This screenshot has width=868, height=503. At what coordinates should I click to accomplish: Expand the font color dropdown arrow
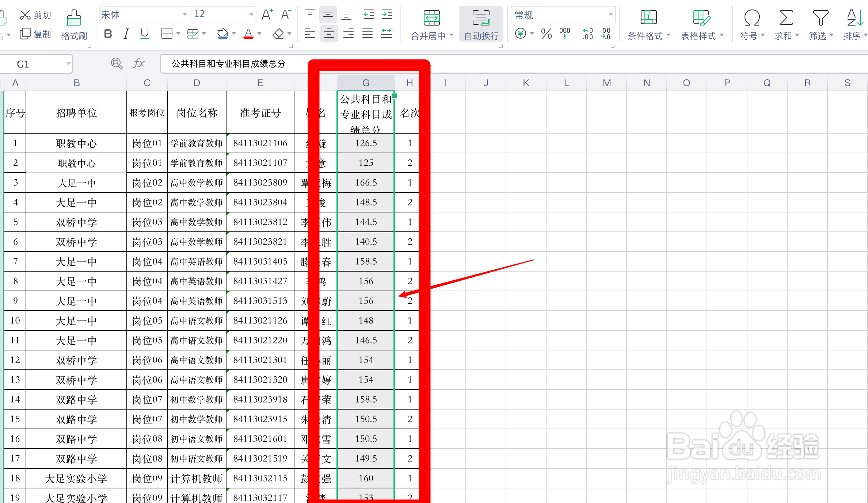tap(259, 34)
